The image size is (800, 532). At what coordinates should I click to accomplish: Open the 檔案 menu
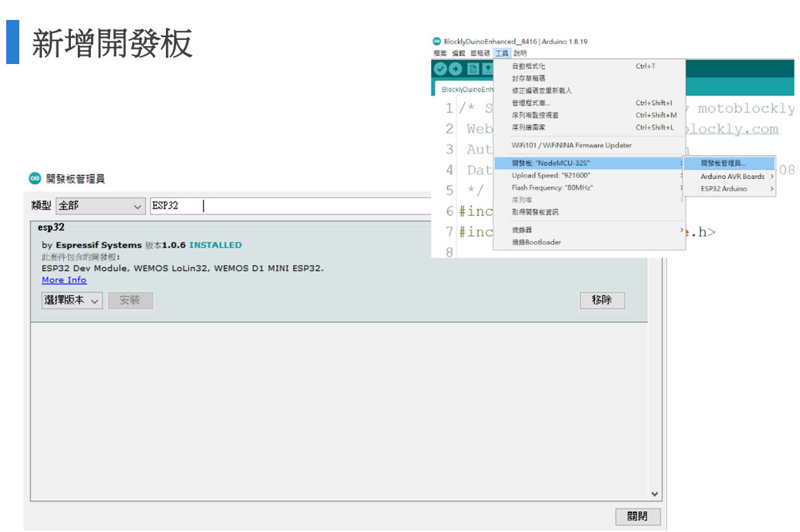coord(440,53)
